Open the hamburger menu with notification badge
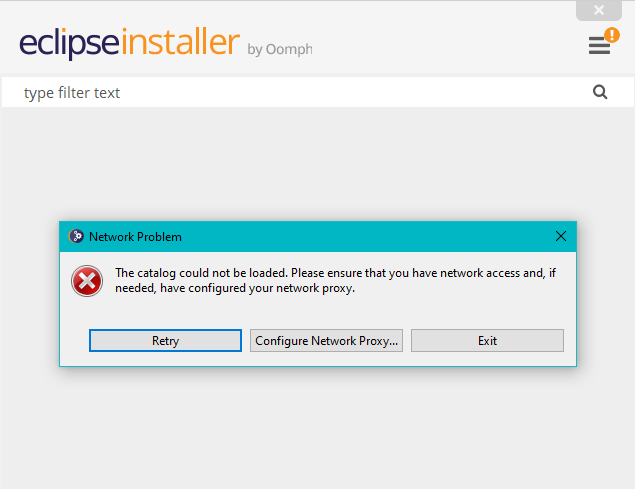 click(600, 45)
